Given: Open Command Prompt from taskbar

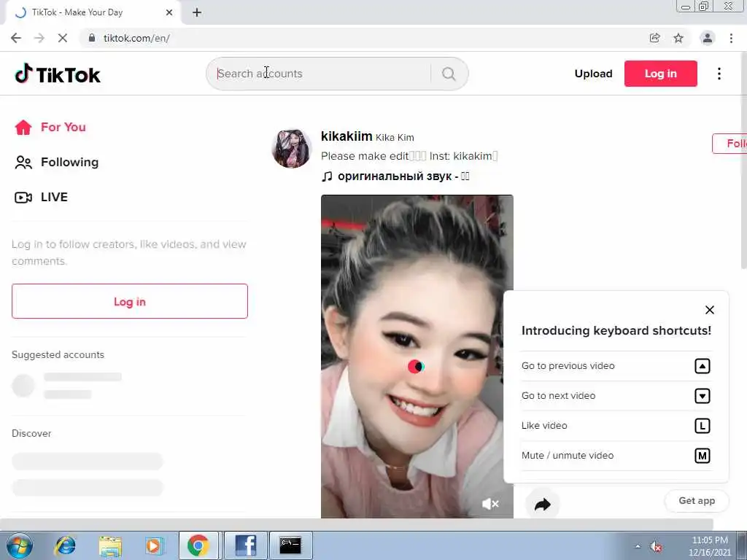Looking at the screenshot, I should 290,545.
